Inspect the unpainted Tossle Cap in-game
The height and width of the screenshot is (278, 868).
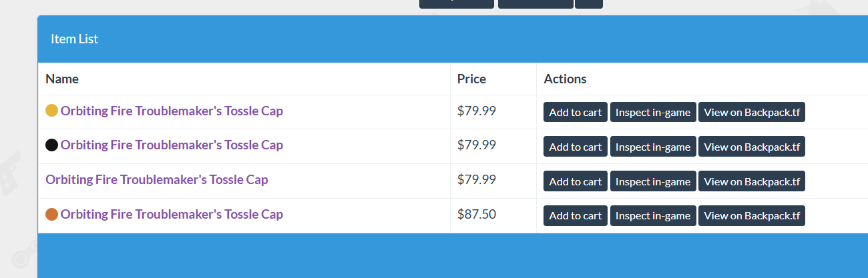pos(653,181)
